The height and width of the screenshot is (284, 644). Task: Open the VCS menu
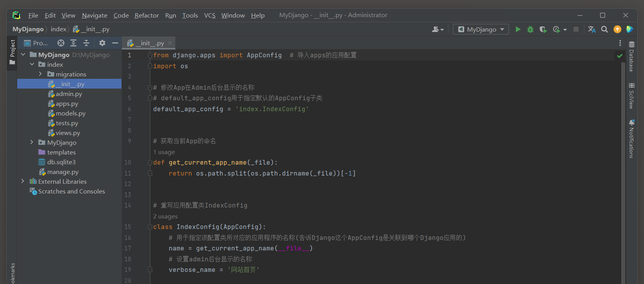(210, 15)
